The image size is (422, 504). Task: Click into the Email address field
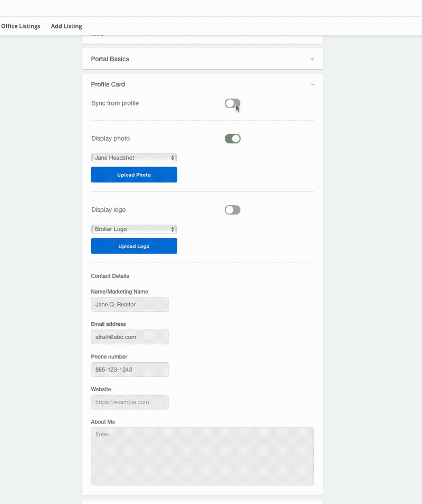click(x=130, y=337)
